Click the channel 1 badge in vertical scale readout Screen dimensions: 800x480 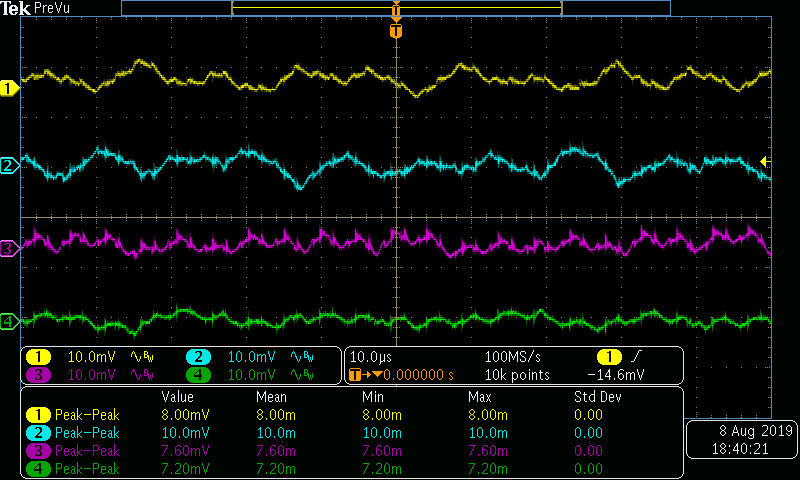39,357
